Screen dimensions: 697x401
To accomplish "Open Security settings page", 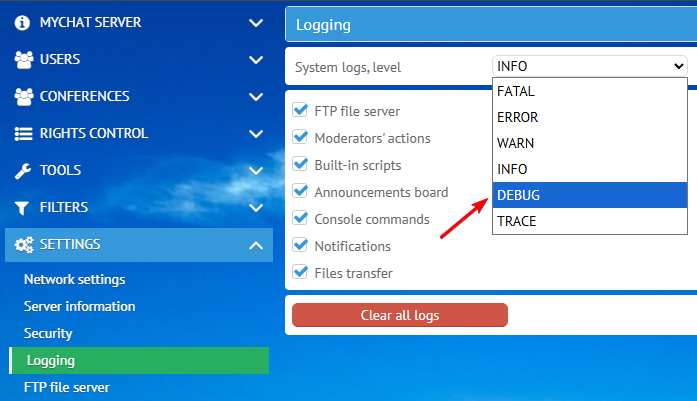I will (x=48, y=333).
